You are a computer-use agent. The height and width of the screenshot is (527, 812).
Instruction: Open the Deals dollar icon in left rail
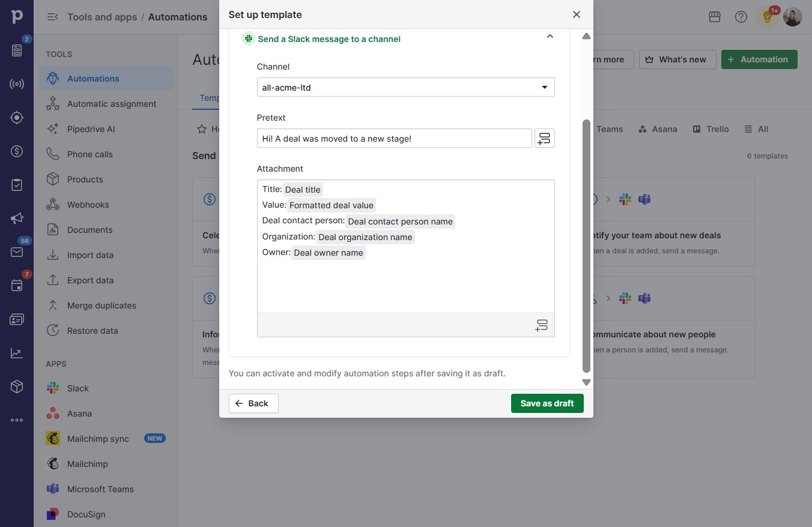pyautogui.click(x=17, y=151)
